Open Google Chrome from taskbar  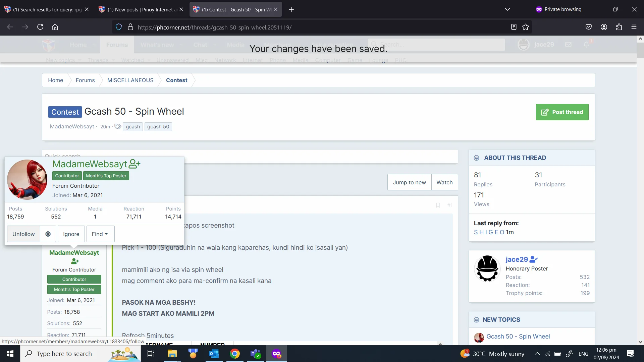[235, 354]
